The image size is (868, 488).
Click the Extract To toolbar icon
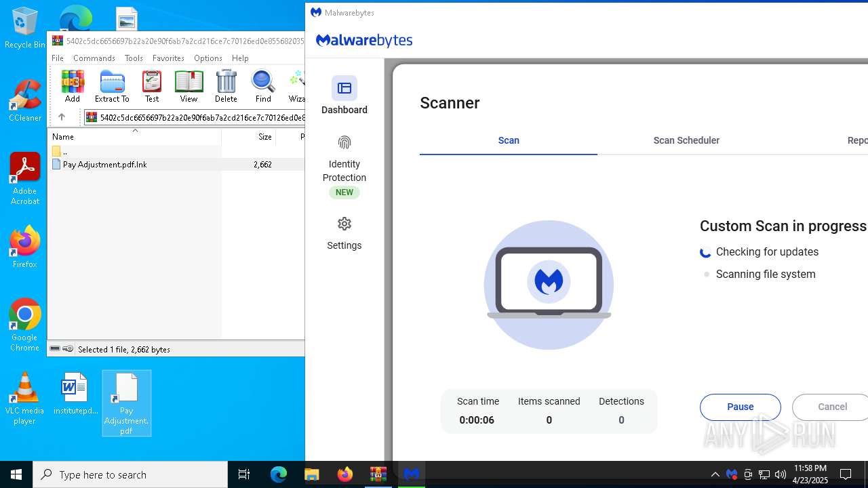click(112, 86)
